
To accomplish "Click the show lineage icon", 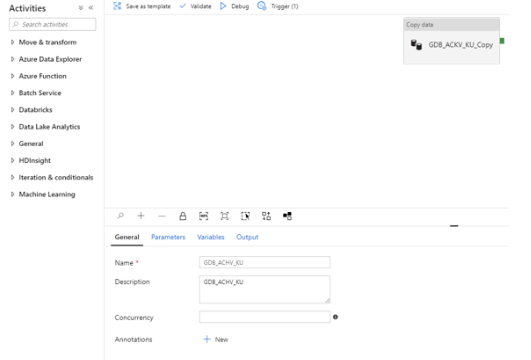I will (288, 216).
